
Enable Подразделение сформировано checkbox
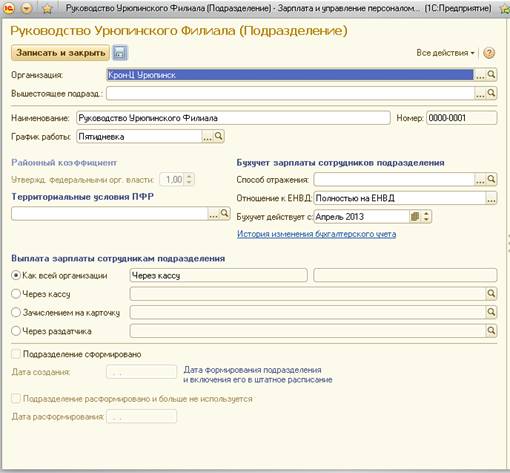16,354
